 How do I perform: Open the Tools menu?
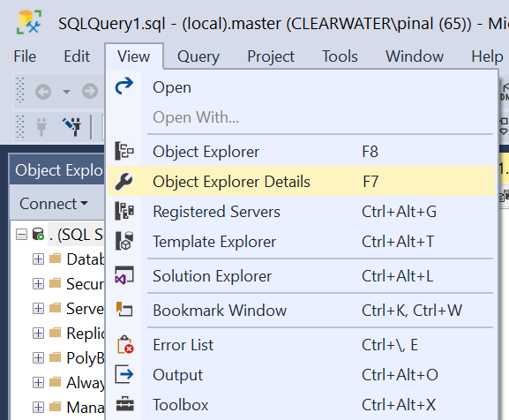[340, 56]
